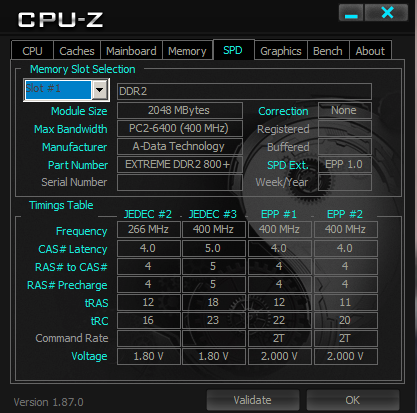Click the Part Number field EXTREME DDR2 800+

[180, 164]
